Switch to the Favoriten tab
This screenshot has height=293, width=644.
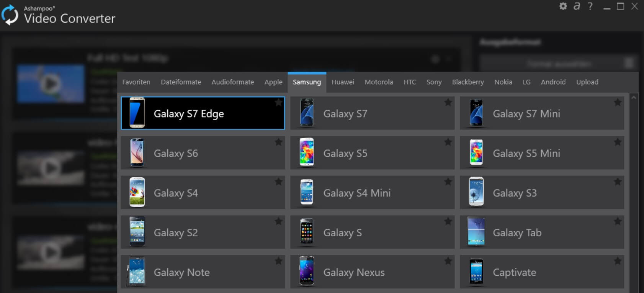[136, 82]
